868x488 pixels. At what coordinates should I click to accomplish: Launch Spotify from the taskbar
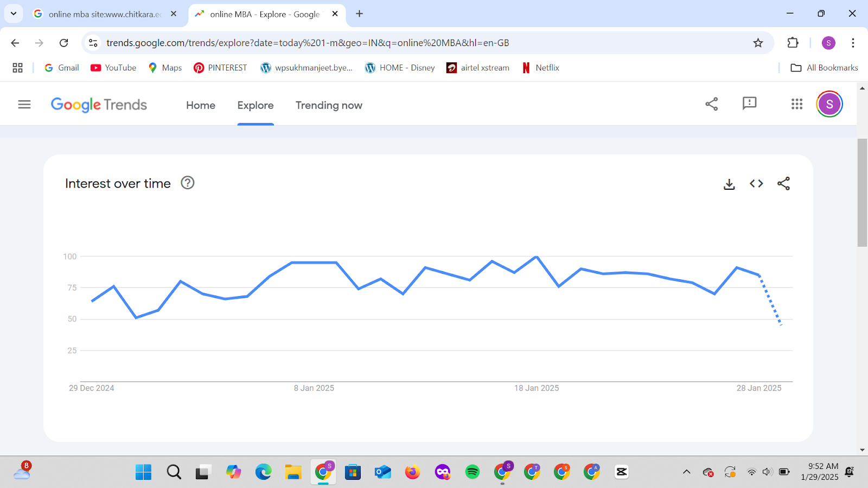pos(473,472)
